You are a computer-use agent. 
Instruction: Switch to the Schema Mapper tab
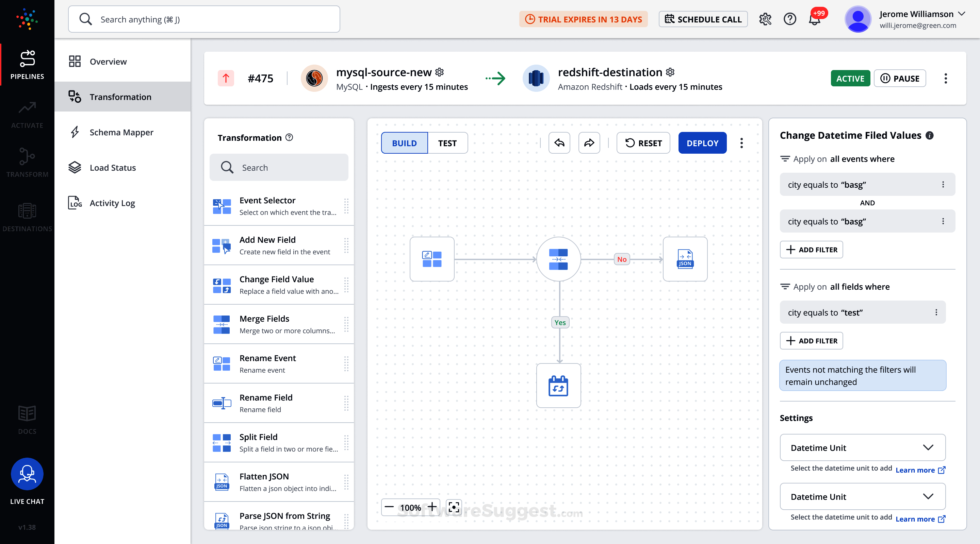(x=121, y=132)
